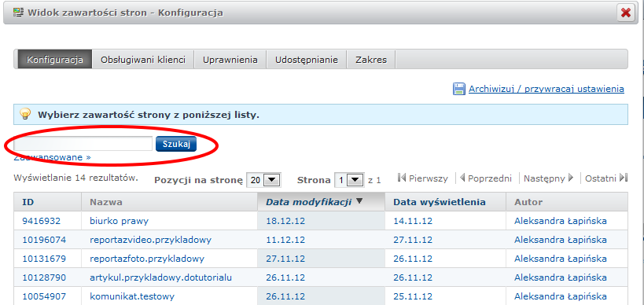
Task: Sort by Data modyfikacji column header
Action: click(x=308, y=202)
